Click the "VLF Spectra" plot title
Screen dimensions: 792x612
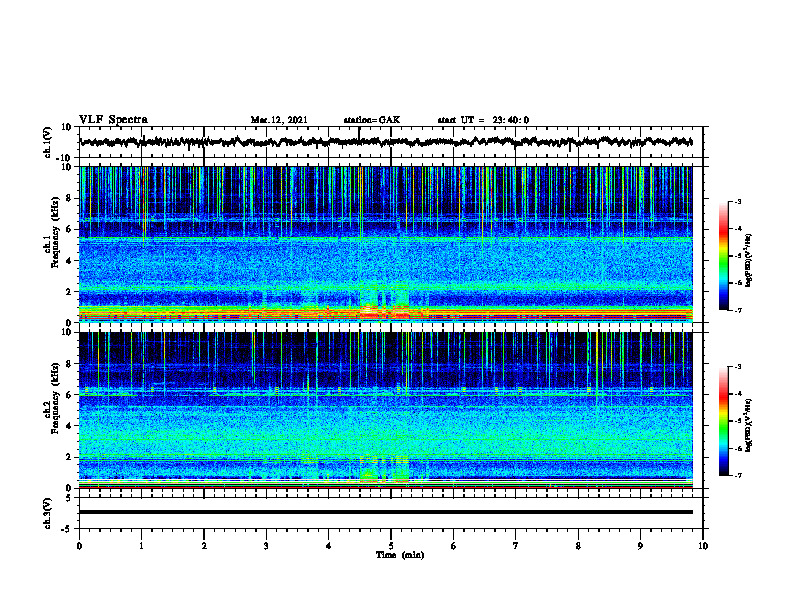pyautogui.click(x=113, y=120)
